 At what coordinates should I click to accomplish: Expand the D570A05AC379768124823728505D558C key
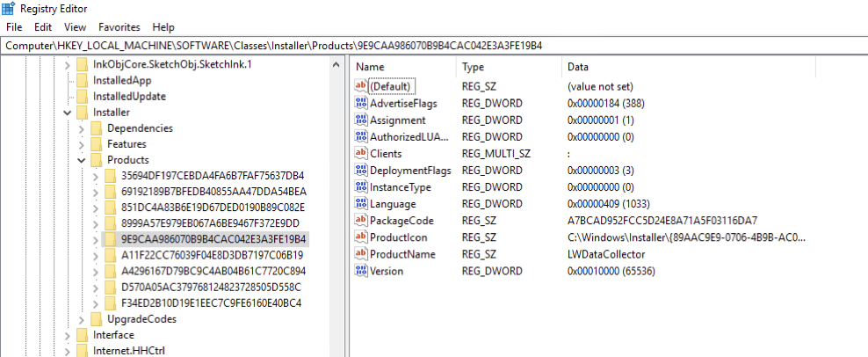point(96,288)
